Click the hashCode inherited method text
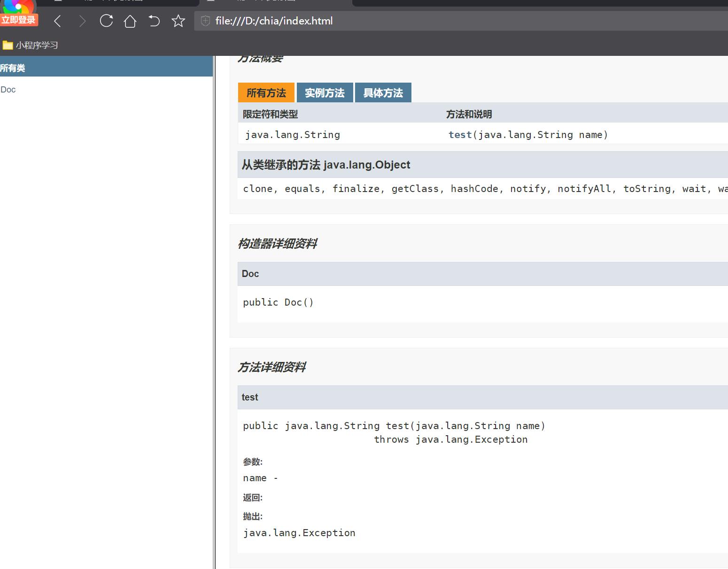Screen dimensions: 728x569 pos(474,189)
